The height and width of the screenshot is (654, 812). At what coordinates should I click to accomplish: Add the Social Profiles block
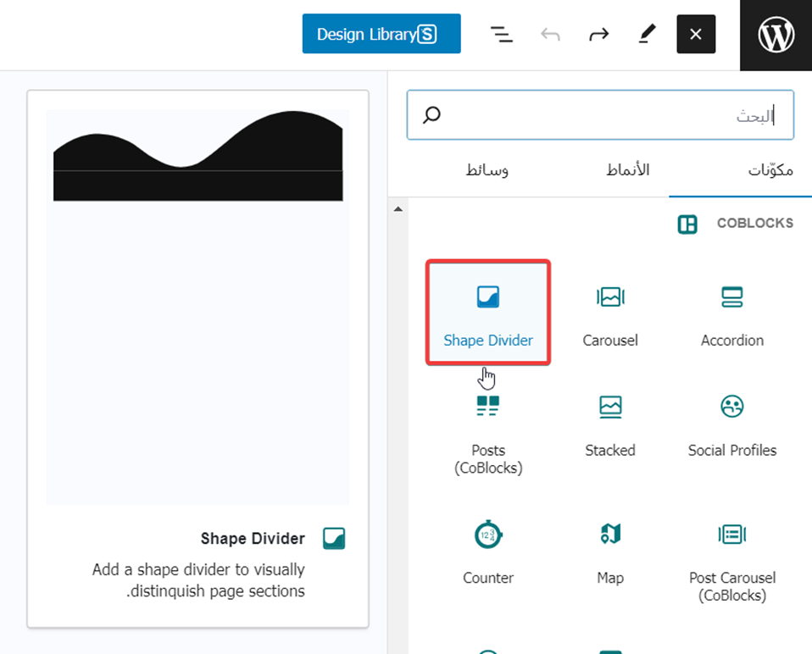731,424
